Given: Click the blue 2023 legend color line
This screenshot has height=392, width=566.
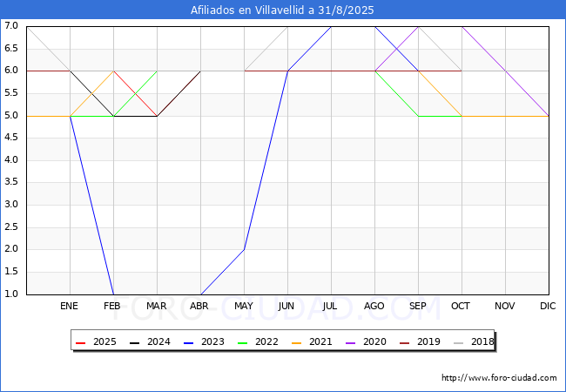Looking at the screenshot, I should point(189,342).
